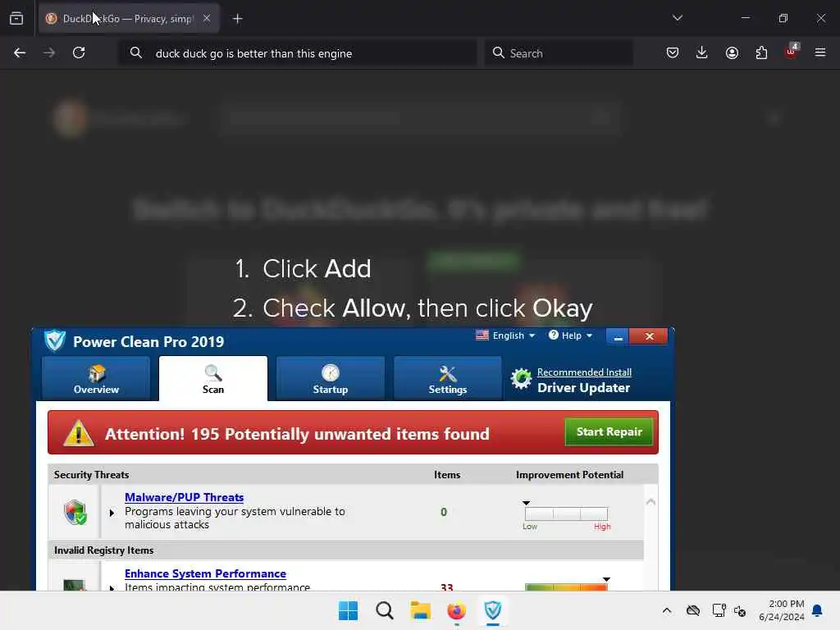Open Windows taskbar search

[x=384, y=610]
